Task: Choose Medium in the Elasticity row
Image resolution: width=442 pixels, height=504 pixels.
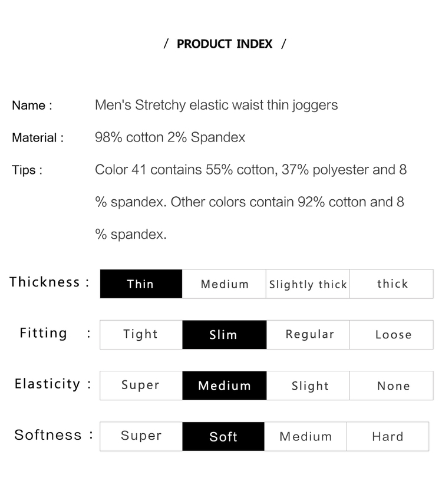Action: pos(225,386)
